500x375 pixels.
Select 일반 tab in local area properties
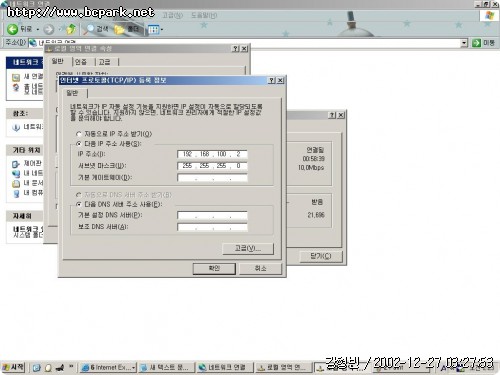click(x=58, y=61)
